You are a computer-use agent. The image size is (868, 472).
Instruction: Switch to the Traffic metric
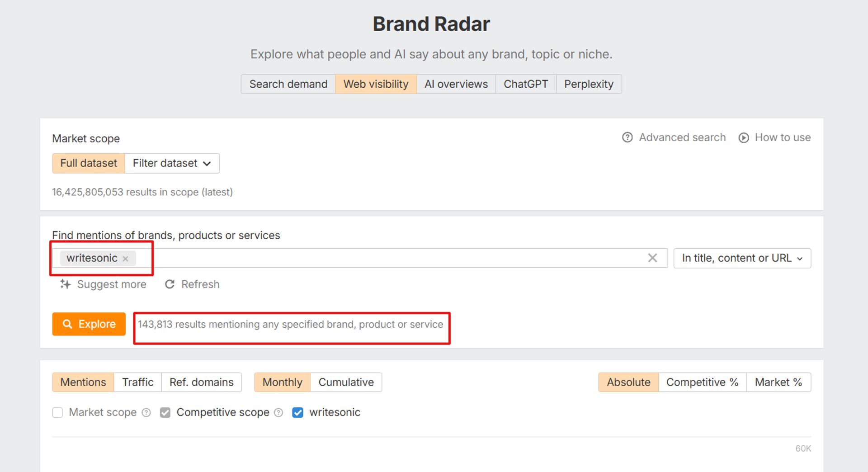coord(138,382)
